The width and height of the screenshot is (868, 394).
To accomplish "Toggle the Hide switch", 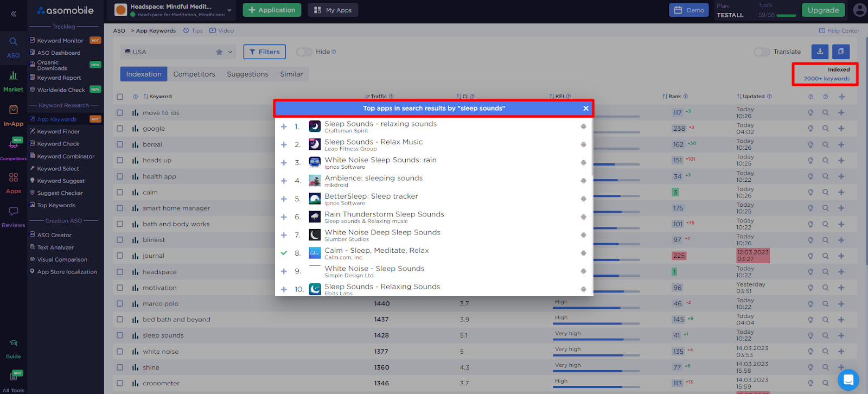I will (304, 52).
